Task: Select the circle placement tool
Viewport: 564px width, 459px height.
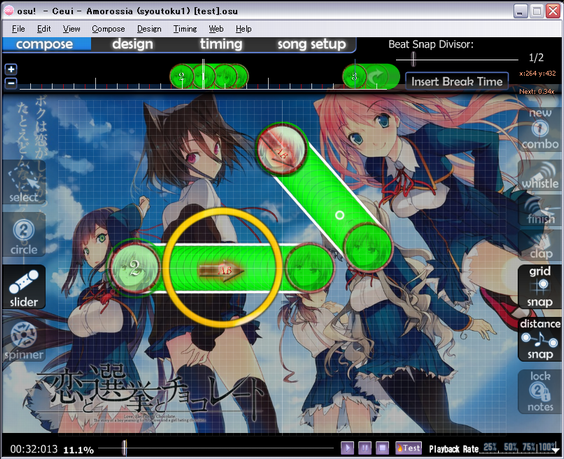Action: [x=24, y=235]
